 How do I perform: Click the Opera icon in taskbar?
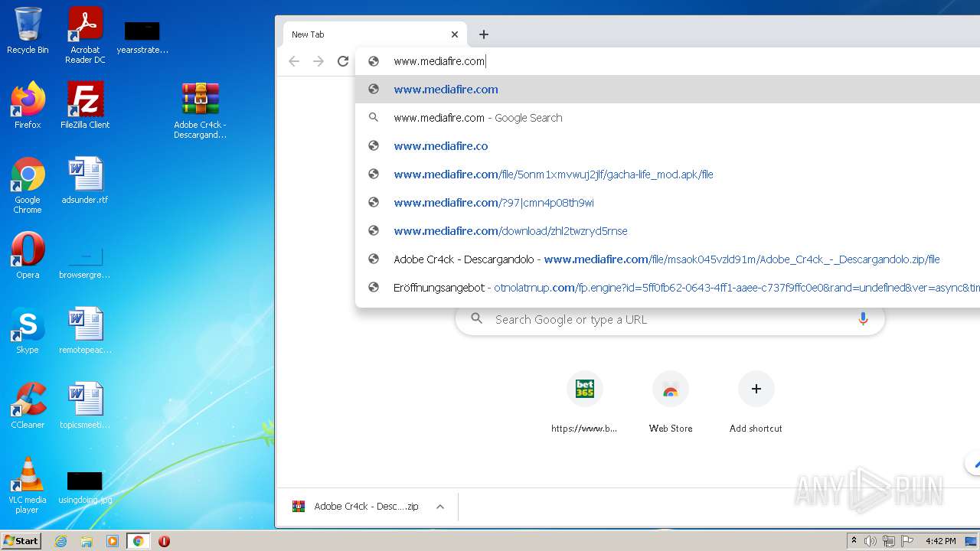click(x=164, y=541)
